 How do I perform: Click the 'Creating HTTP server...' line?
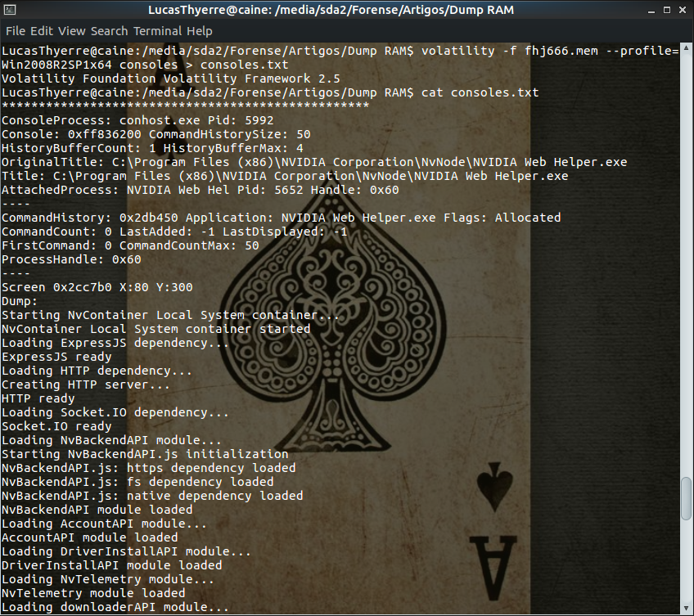tap(86, 384)
